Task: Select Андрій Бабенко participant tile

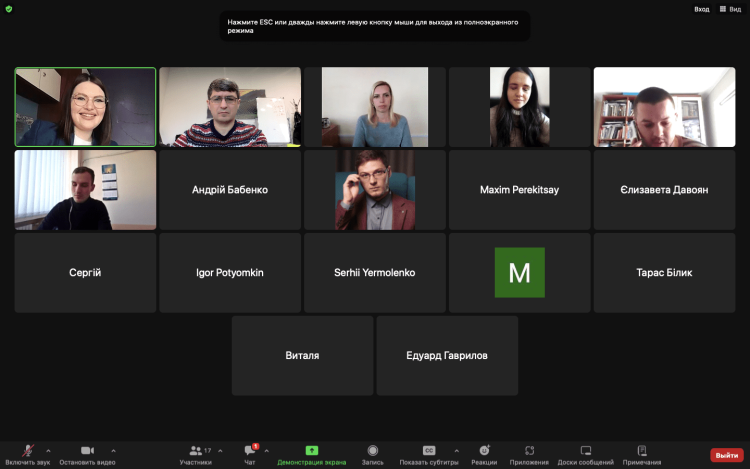Action: click(x=230, y=190)
